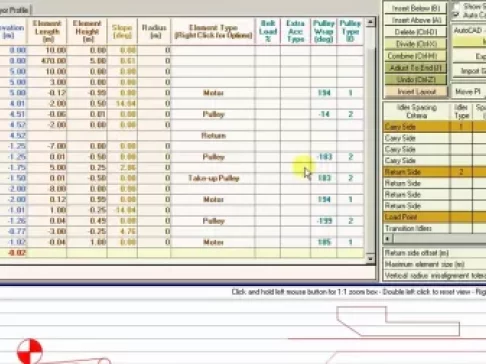
Task: Click the Adjust To End button
Action: pos(416,68)
